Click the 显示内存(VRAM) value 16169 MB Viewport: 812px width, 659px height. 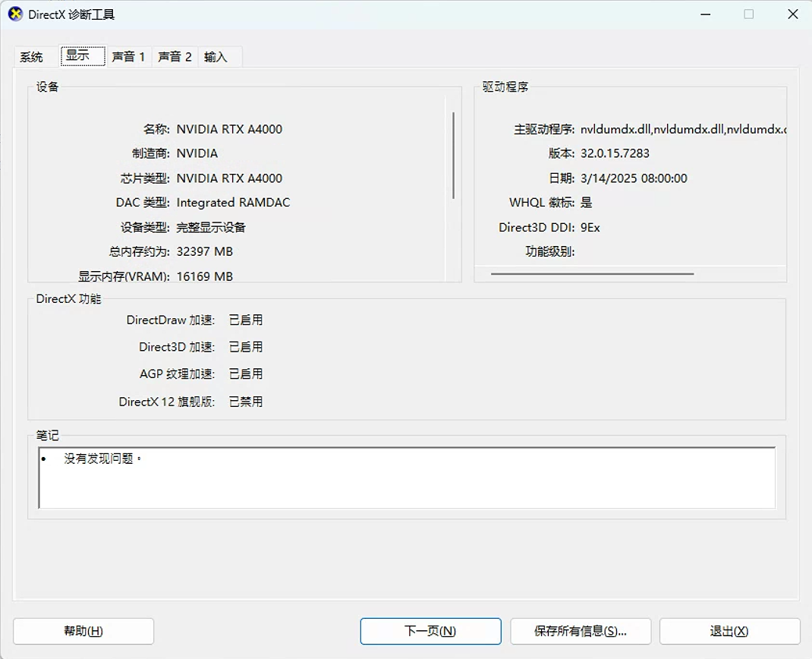pyautogui.click(x=205, y=276)
